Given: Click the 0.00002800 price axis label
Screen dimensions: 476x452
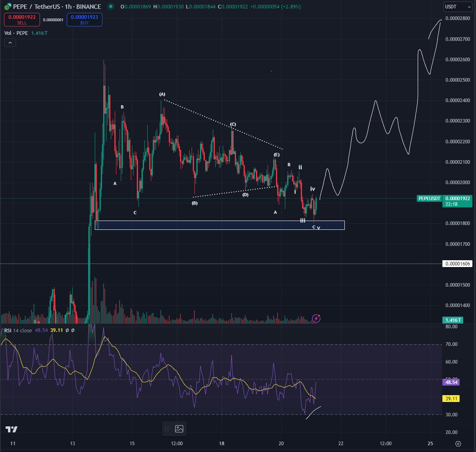Looking at the screenshot, I should 458,18.
